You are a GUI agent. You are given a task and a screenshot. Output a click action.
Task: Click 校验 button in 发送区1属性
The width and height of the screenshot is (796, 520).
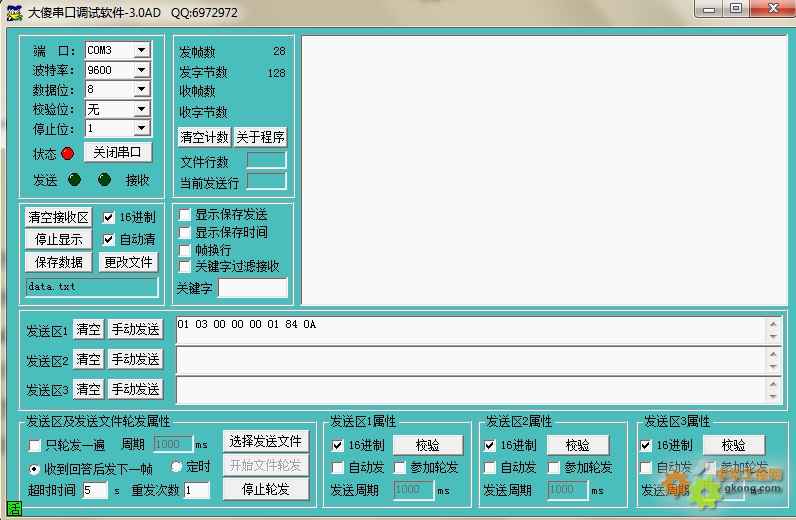[427, 445]
